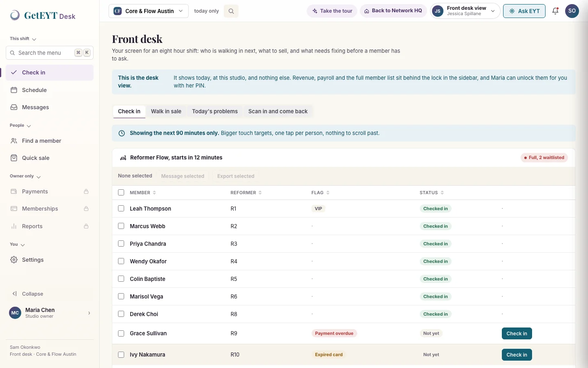The image size is (588, 368).
Task: Select Leah Thompson's checkbox
Action: (121, 209)
